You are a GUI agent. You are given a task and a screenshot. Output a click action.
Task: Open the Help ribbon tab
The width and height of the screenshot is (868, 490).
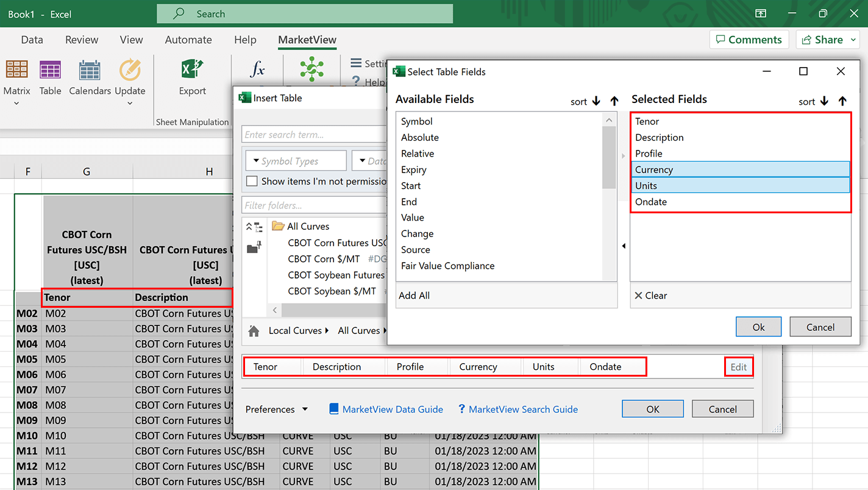[x=245, y=40]
